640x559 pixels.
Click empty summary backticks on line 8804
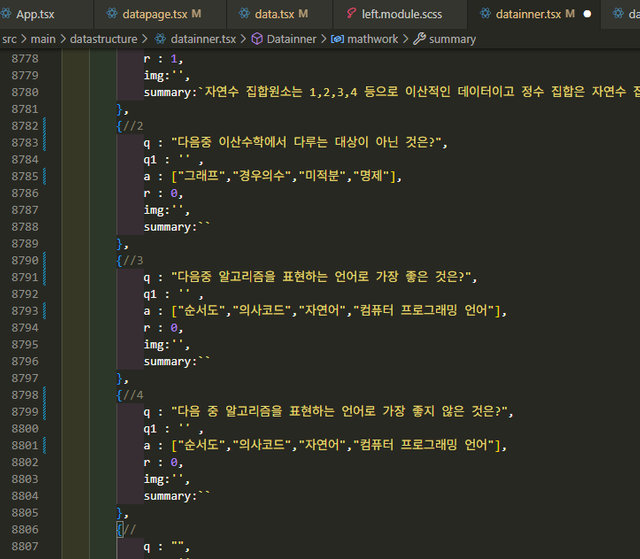(x=204, y=495)
